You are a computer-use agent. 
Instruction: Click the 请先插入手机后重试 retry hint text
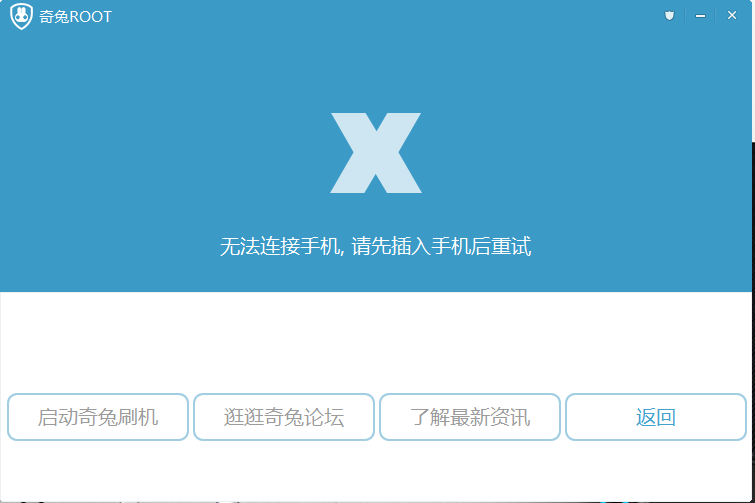pyautogui.click(x=441, y=246)
